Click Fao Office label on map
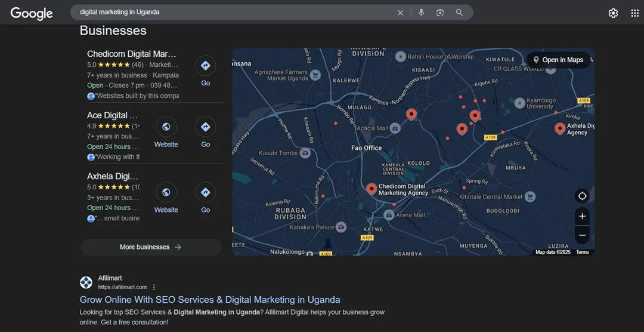Image resolution: width=644 pixels, height=332 pixels. coord(366,148)
